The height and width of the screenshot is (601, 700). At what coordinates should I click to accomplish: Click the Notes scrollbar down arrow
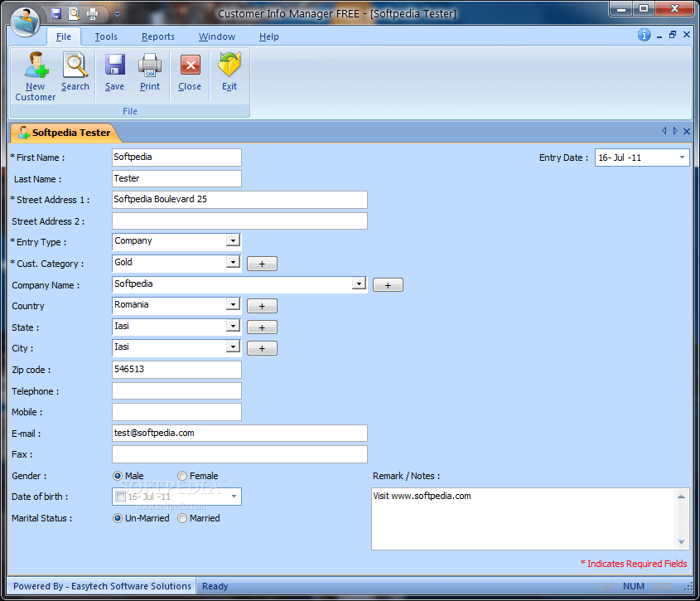point(681,541)
